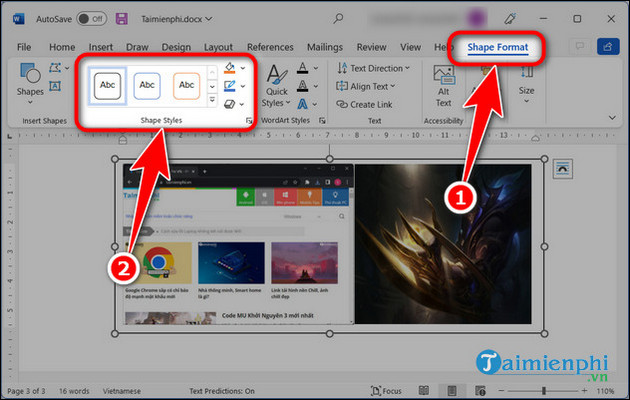This screenshot has width=630, height=400.
Task: Open the Text Outline dropdown arrow
Action: 316,86
